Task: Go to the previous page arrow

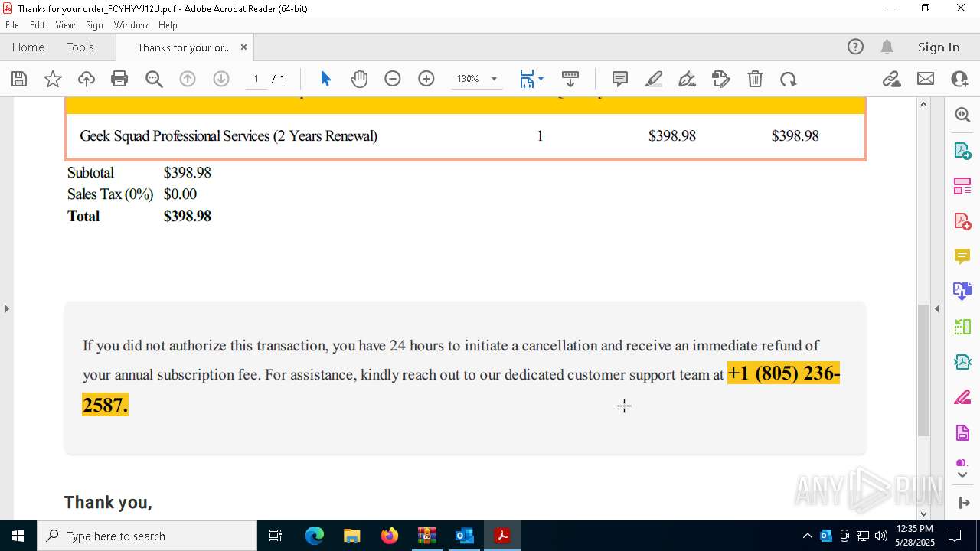Action: [188, 79]
